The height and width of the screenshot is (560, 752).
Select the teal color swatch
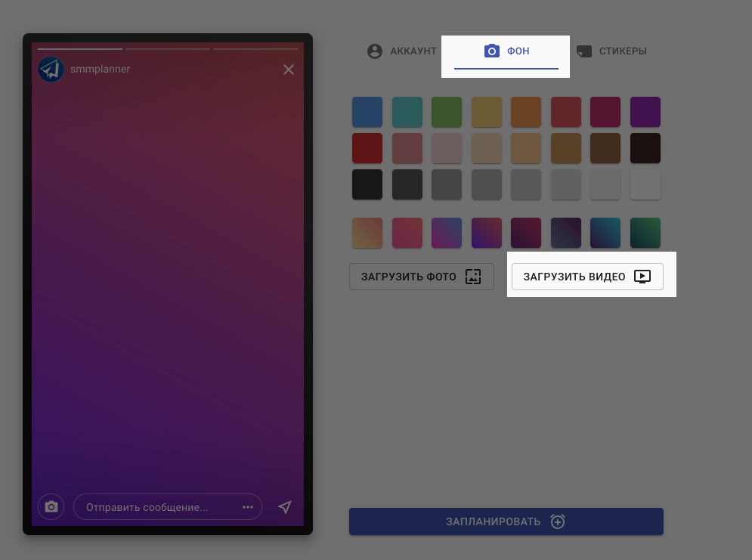(x=407, y=112)
